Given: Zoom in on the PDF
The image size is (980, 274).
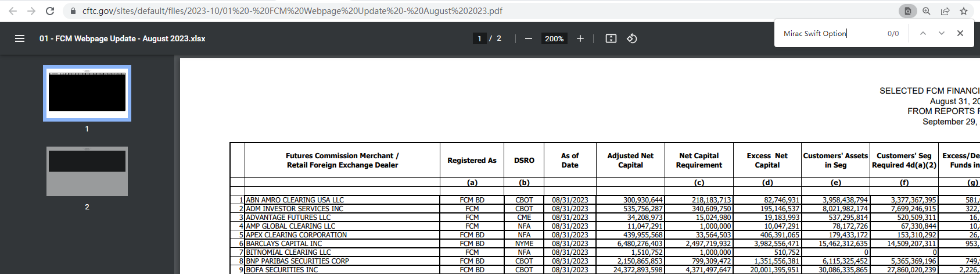Looking at the screenshot, I should pos(580,38).
